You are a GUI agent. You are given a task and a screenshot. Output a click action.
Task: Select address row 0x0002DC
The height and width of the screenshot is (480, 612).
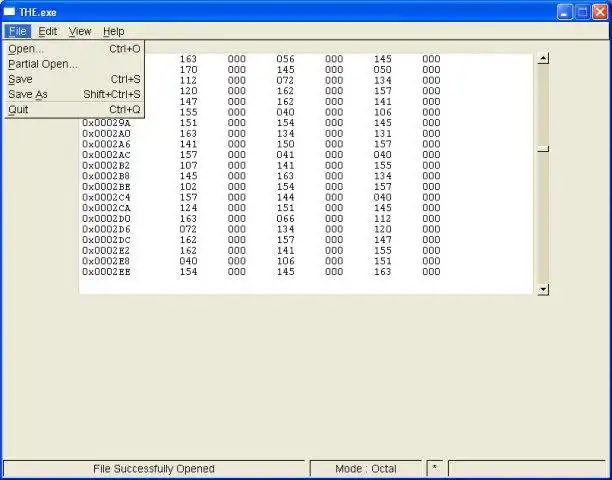(106, 240)
